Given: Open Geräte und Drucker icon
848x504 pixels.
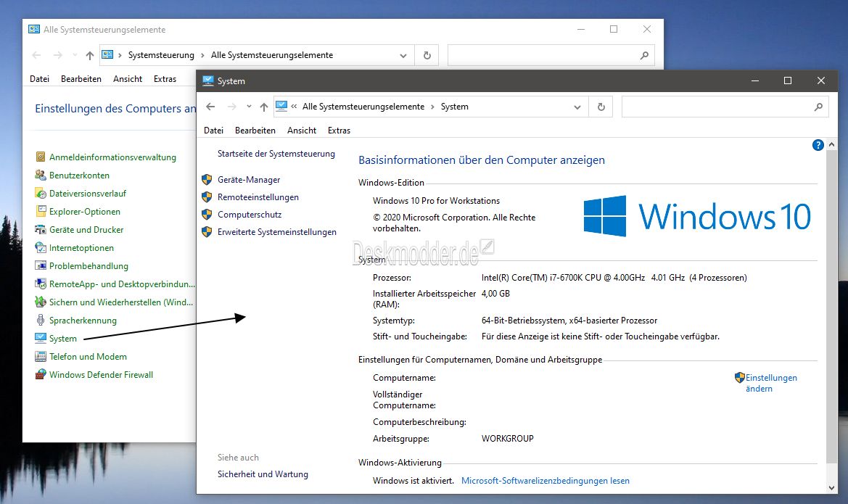Looking at the screenshot, I should click(x=41, y=230).
